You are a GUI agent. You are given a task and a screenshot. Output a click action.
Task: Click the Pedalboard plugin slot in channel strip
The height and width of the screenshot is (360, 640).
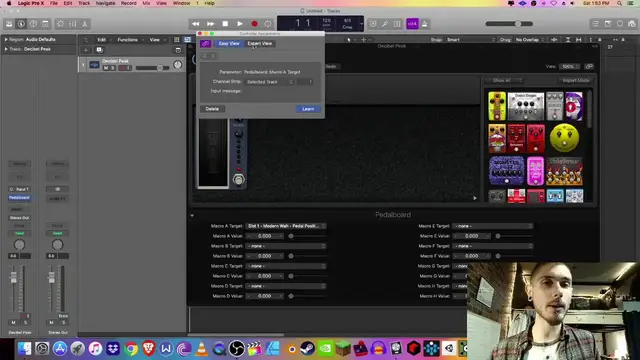point(19,198)
